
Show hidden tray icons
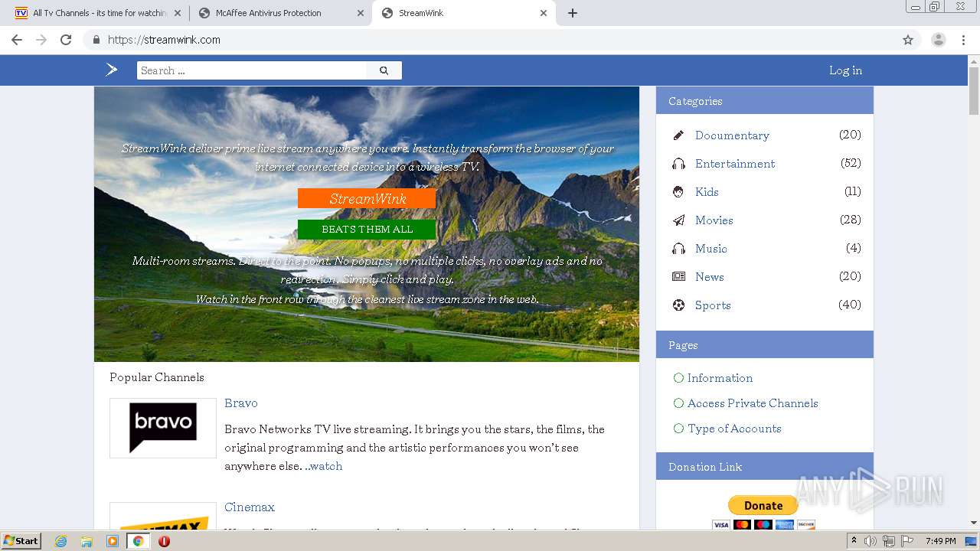coord(854,541)
